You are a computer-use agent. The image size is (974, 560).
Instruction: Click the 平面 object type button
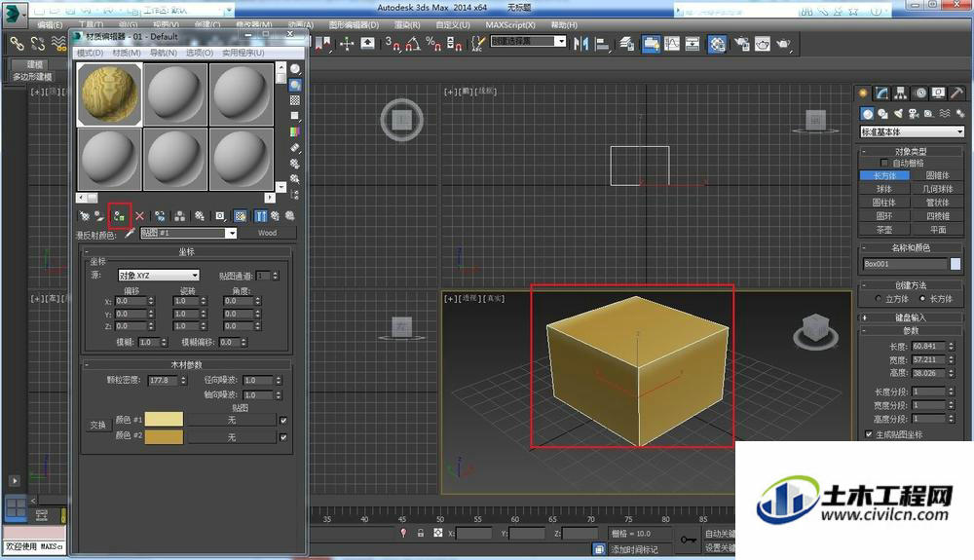click(938, 230)
